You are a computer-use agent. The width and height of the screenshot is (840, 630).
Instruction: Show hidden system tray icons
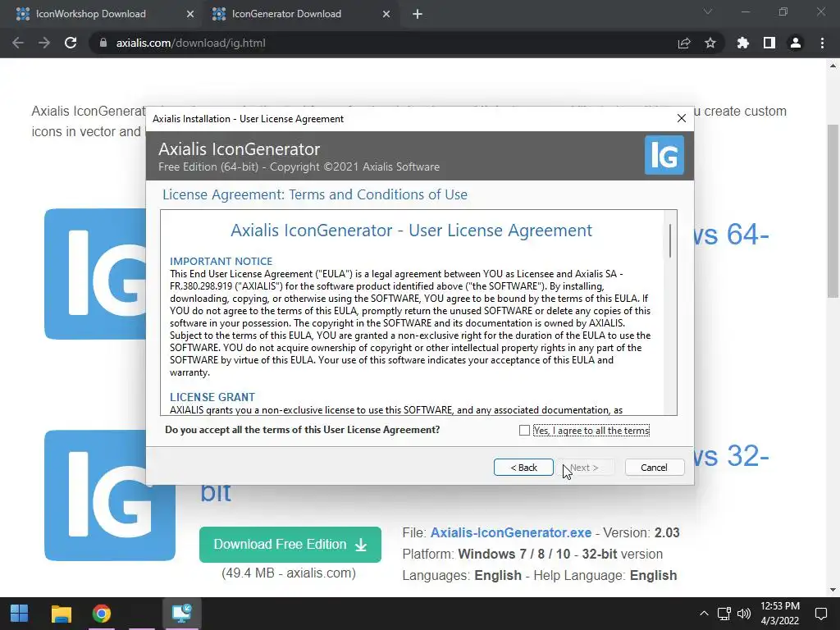(x=704, y=614)
